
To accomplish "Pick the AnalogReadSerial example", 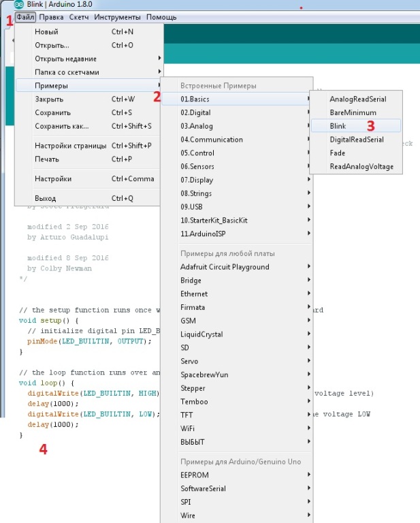I will click(x=357, y=99).
